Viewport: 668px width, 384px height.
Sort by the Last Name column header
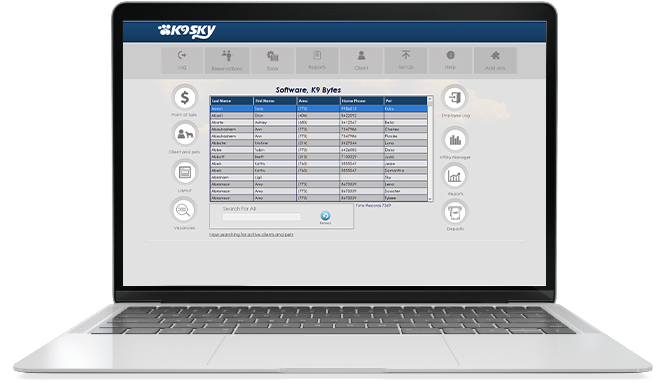pyautogui.click(x=232, y=101)
